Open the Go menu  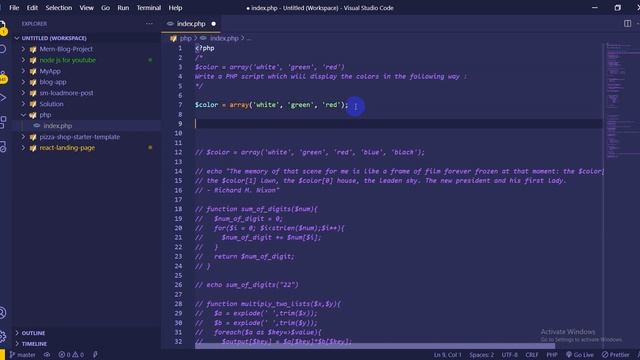click(x=105, y=8)
